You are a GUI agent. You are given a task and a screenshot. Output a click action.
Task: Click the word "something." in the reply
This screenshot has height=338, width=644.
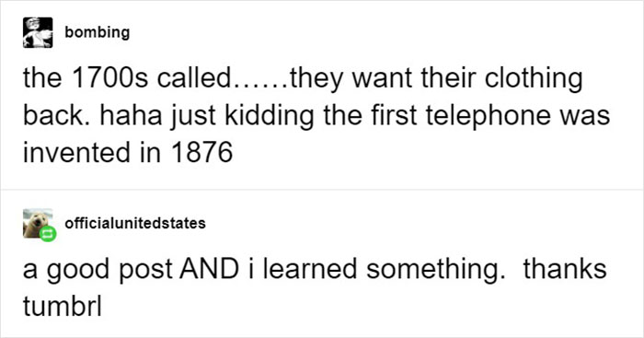click(x=436, y=271)
